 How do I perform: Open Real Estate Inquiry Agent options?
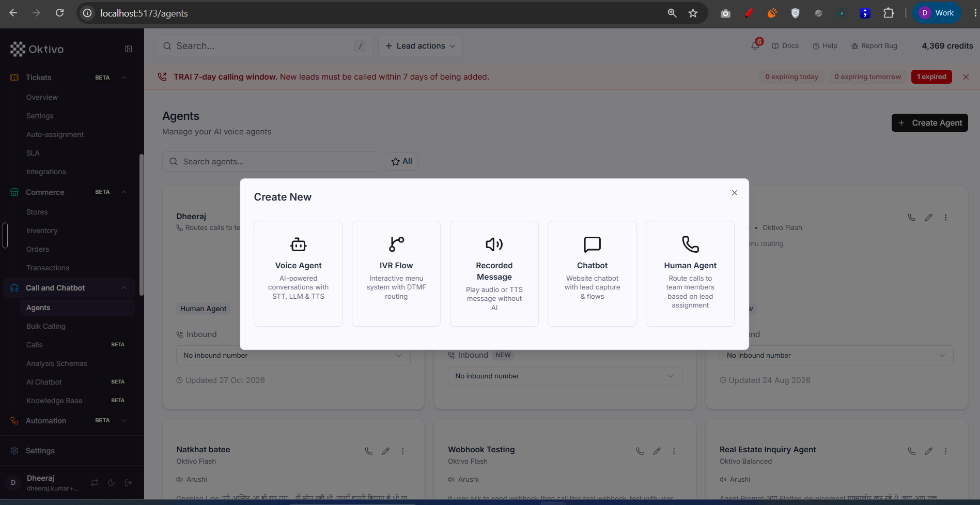tap(946, 451)
